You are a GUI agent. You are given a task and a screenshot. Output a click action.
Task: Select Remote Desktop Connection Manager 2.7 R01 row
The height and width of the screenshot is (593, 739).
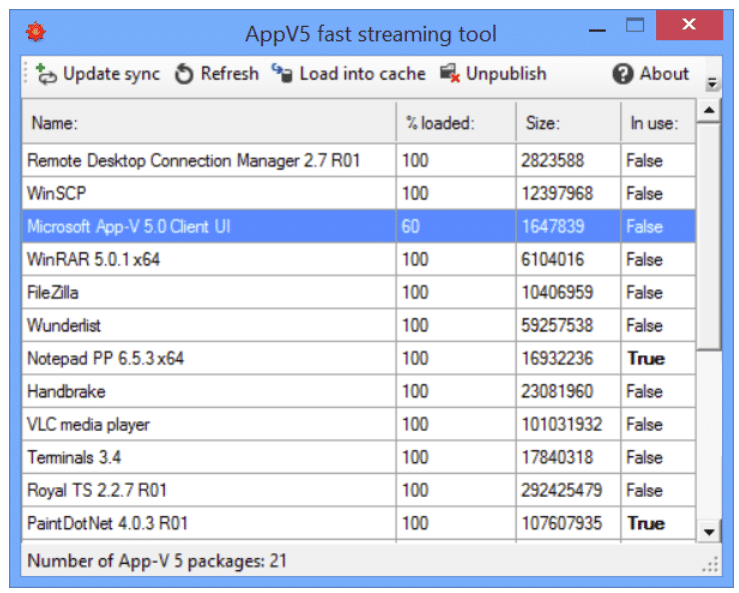(359, 161)
